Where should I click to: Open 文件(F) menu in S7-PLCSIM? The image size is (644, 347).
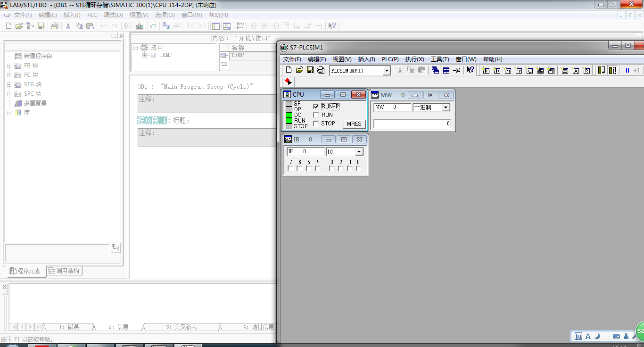pyautogui.click(x=292, y=59)
